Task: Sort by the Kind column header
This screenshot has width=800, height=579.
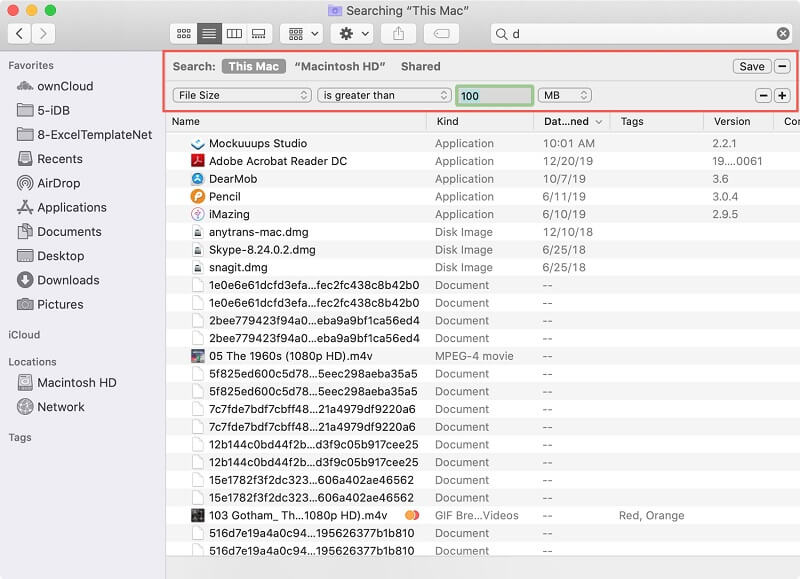Action: click(x=480, y=121)
